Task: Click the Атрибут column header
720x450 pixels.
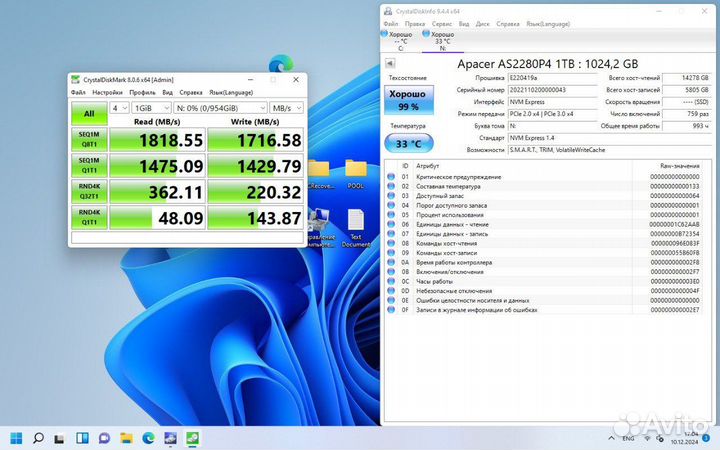Action: (523, 166)
